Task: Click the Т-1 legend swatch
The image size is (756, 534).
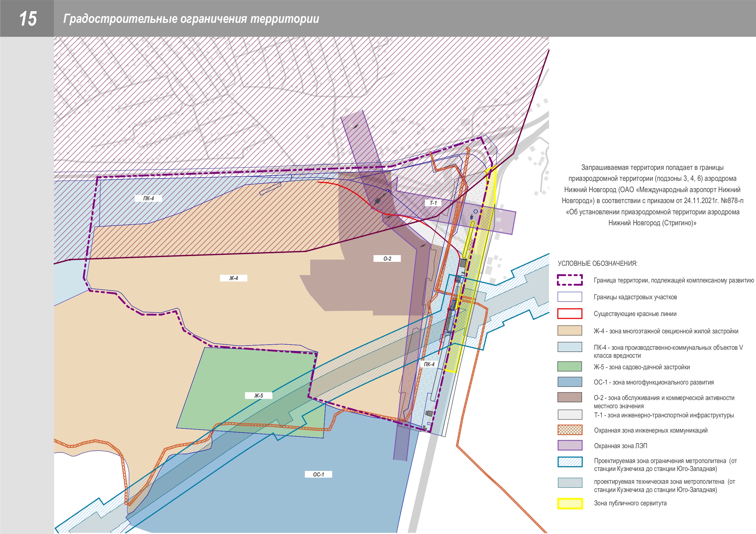Action: 570,415
